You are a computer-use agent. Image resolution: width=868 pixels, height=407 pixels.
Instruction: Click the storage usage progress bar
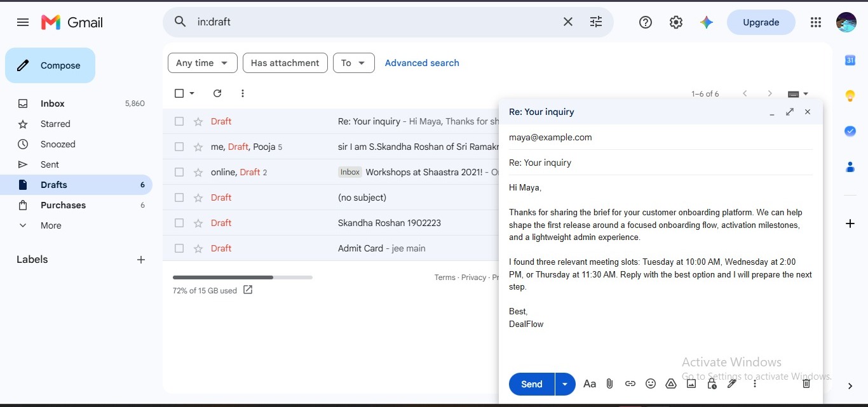pos(242,277)
